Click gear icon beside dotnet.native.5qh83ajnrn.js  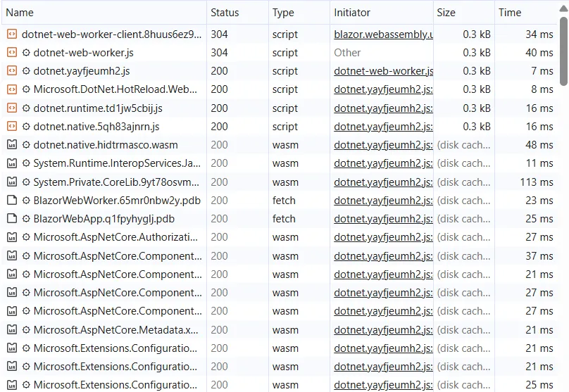[x=26, y=127]
